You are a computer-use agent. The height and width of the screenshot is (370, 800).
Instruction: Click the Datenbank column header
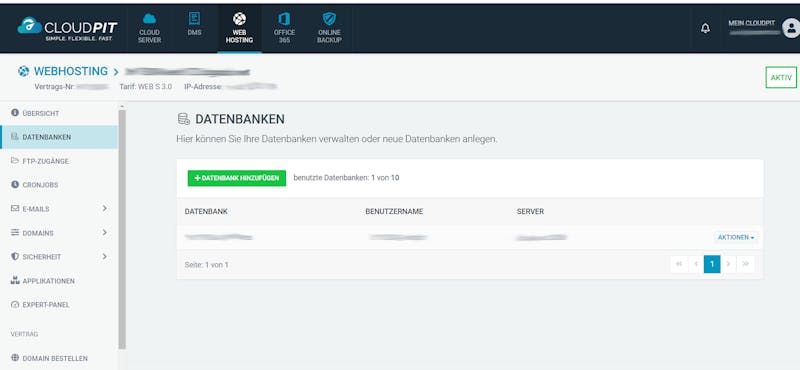206,211
